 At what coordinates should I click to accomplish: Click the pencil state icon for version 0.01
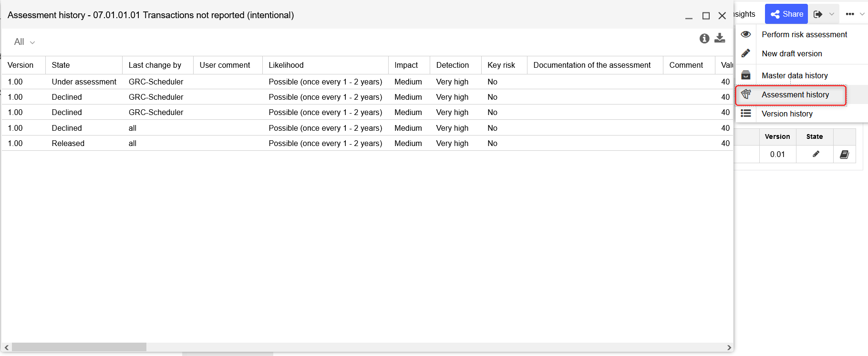(816, 154)
